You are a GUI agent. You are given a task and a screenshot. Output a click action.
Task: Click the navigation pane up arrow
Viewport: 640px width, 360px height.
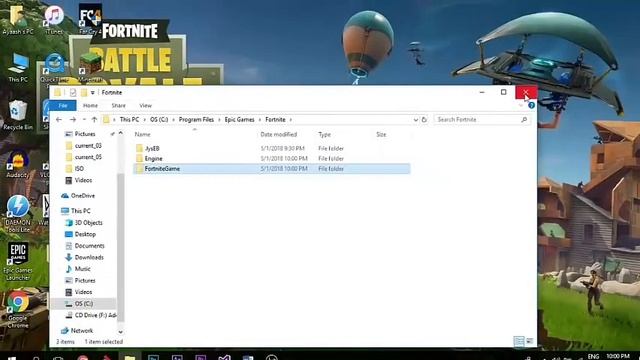point(120,133)
